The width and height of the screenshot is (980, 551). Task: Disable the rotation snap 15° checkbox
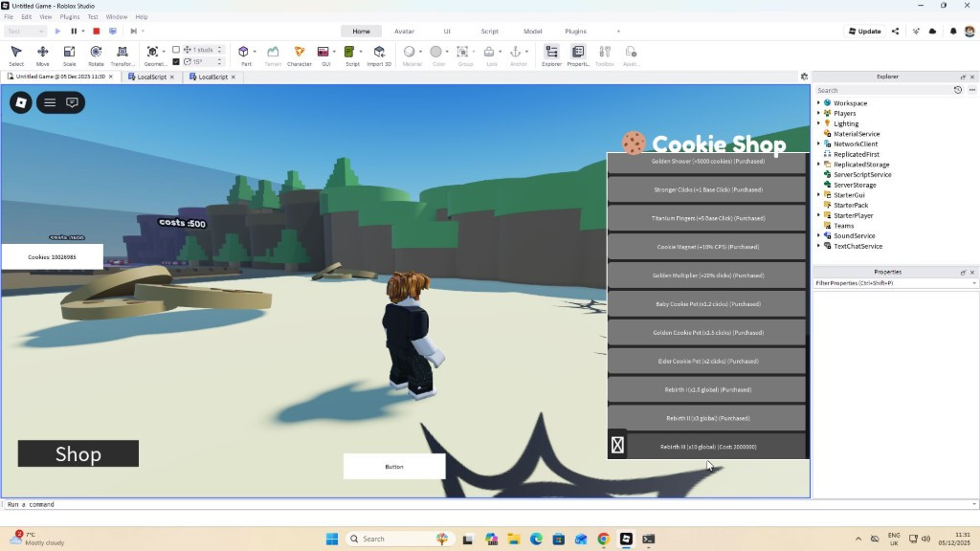tap(176, 61)
